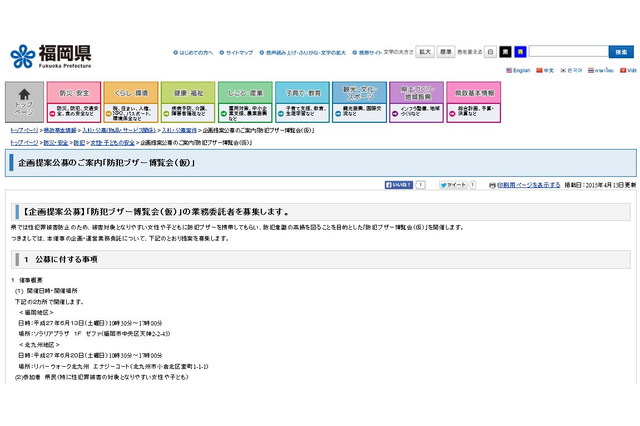
Task: Open the 携帯サイト link
Action: [370, 53]
